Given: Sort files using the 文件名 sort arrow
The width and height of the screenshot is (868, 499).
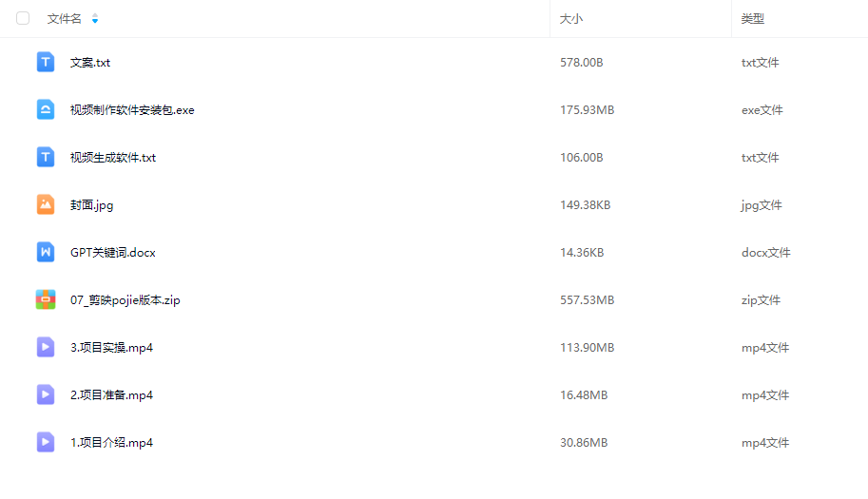Looking at the screenshot, I should tap(94, 19).
